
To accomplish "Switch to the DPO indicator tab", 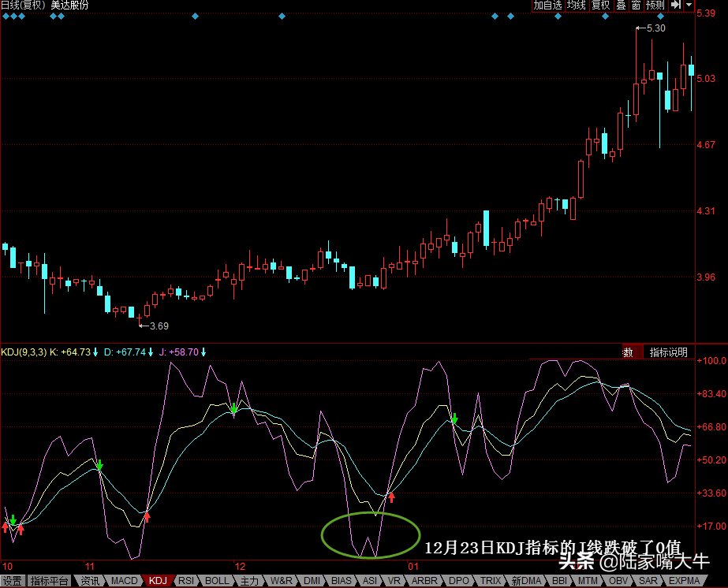I will click(x=459, y=581).
